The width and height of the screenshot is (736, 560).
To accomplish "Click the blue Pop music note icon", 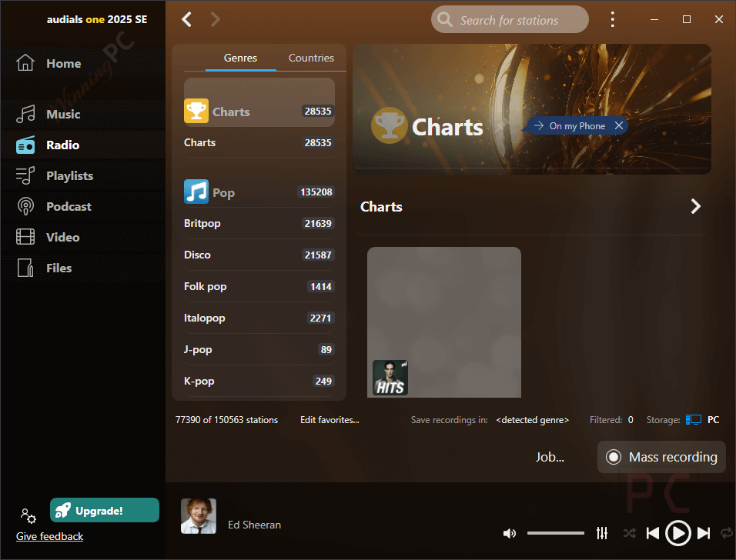I will tap(196, 192).
